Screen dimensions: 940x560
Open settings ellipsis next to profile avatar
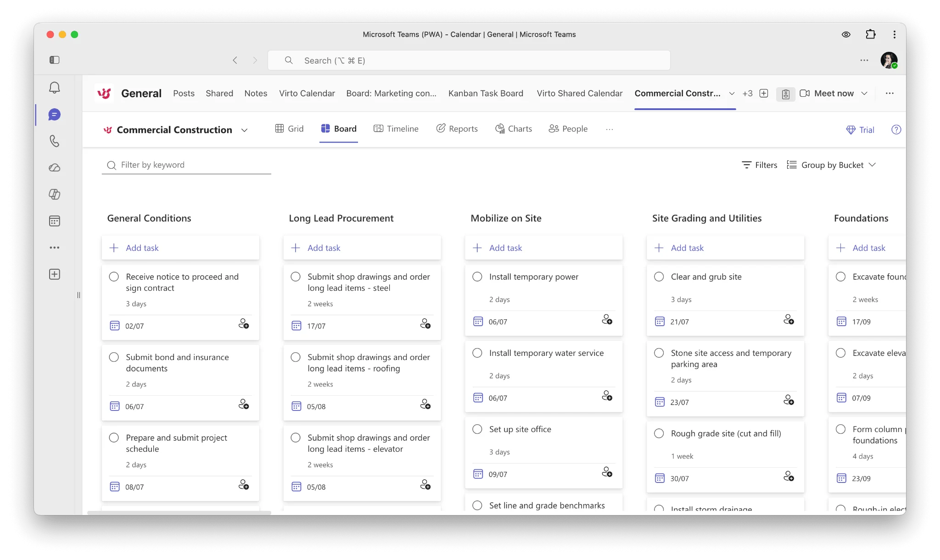pos(864,60)
